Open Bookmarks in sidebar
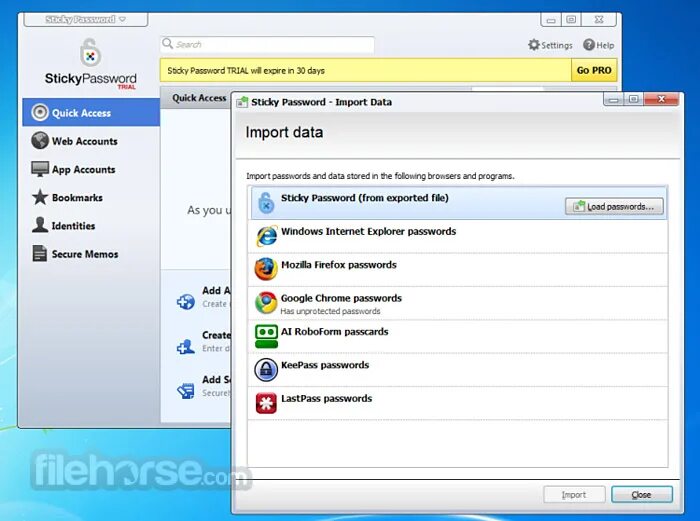This screenshot has width=700, height=521. point(91,197)
